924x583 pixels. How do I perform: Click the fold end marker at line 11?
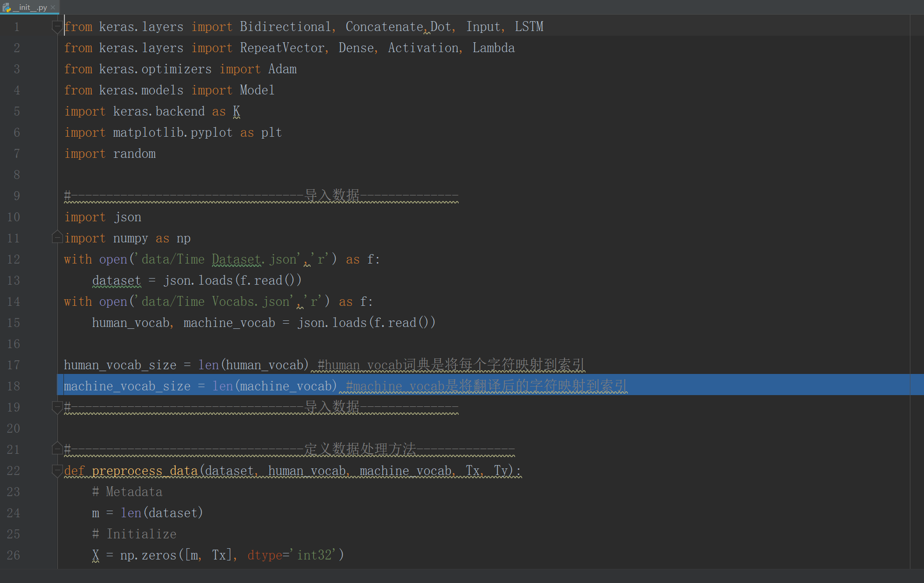click(x=57, y=237)
